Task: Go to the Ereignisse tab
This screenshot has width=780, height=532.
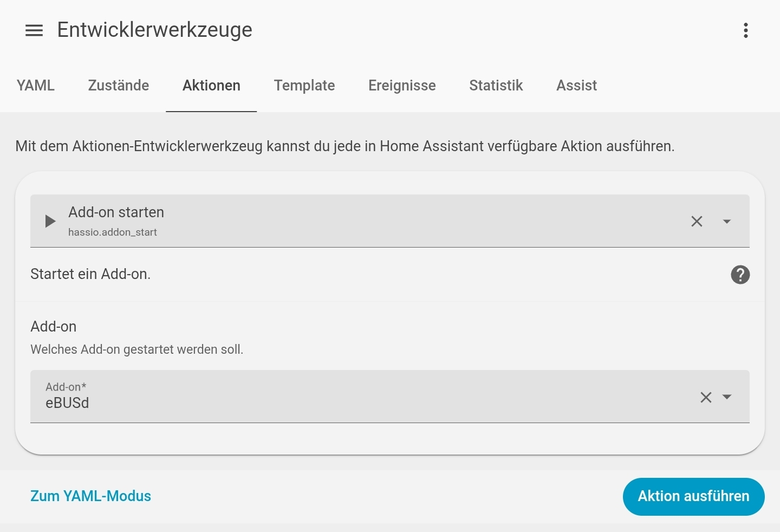Action: (x=402, y=86)
